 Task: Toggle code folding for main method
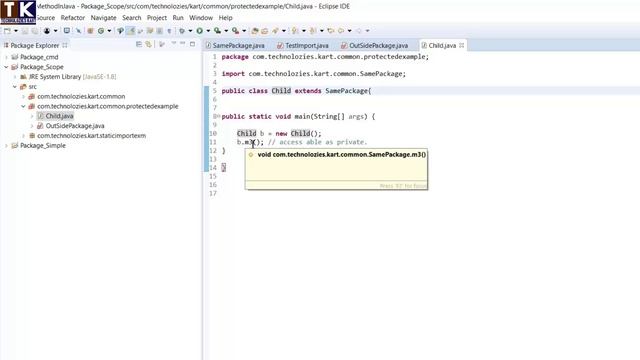click(219, 116)
